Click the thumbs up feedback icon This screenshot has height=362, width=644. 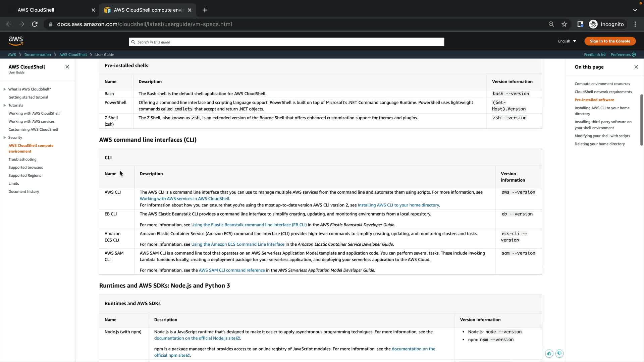click(549, 353)
